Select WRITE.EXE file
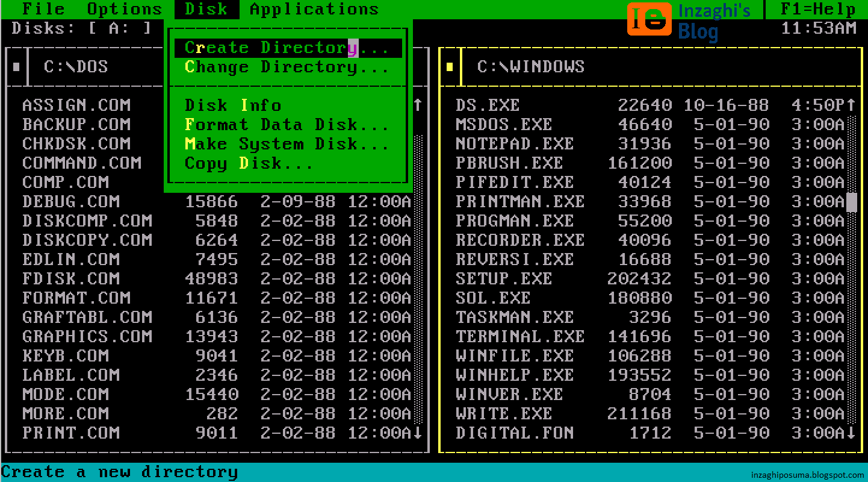Image resolution: width=868 pixels, height=482 pixels. (650, 413)
